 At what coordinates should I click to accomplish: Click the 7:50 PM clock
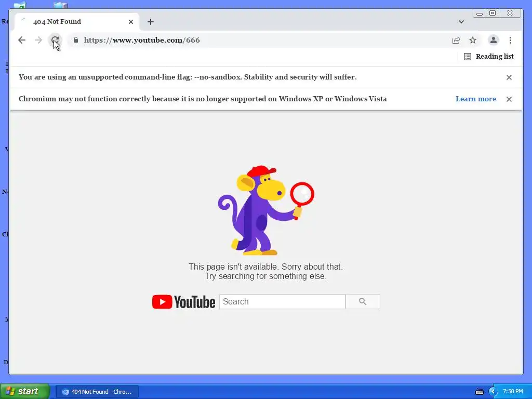513,391
